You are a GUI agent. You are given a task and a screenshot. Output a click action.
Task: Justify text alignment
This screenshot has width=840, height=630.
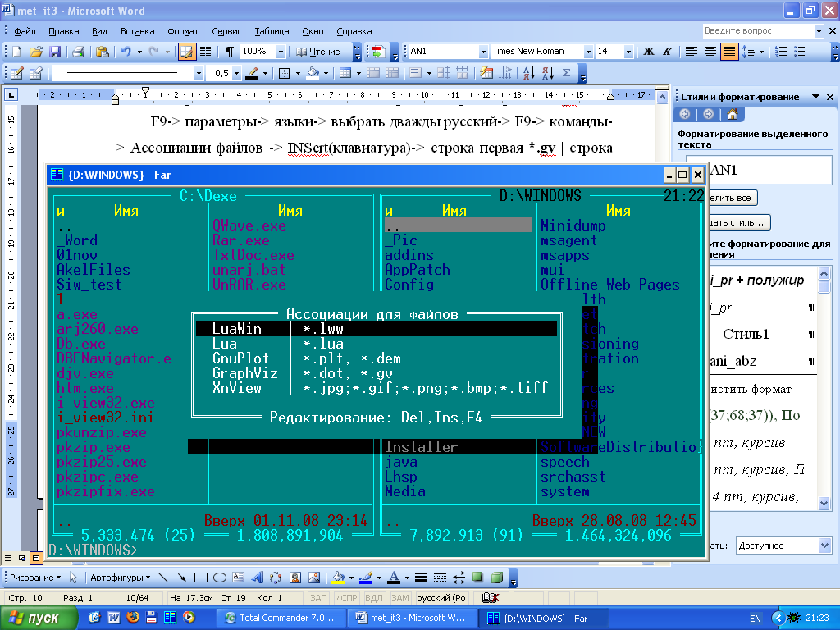point(729,52)
